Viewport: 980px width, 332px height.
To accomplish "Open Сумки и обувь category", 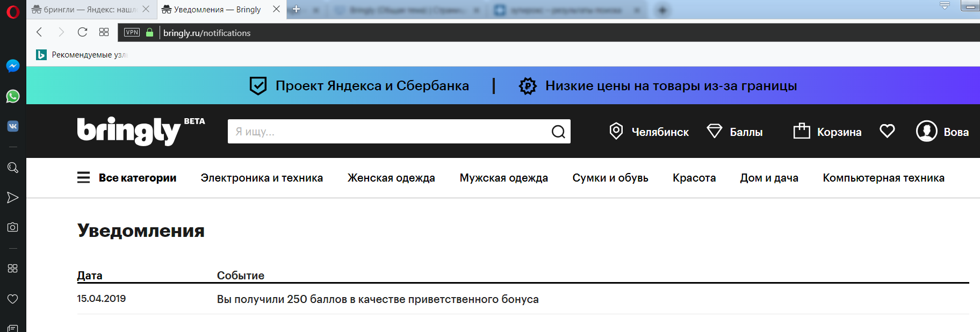I will [x=610, y=178].
